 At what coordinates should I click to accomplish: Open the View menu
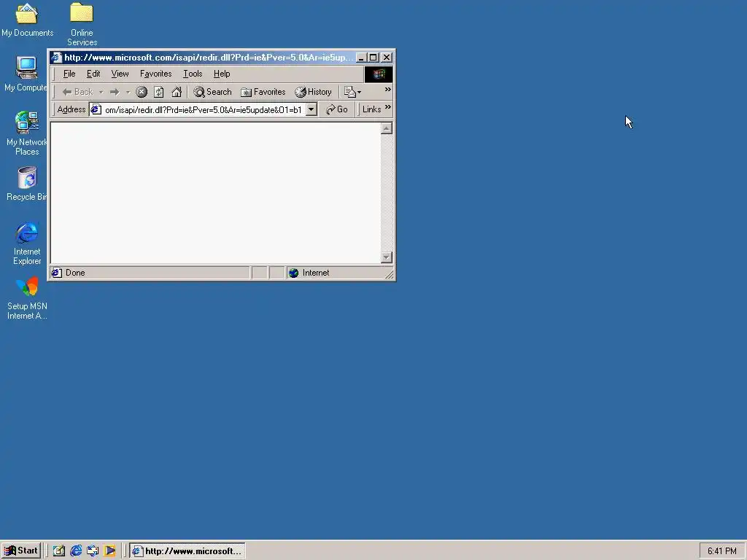point(120,74)
